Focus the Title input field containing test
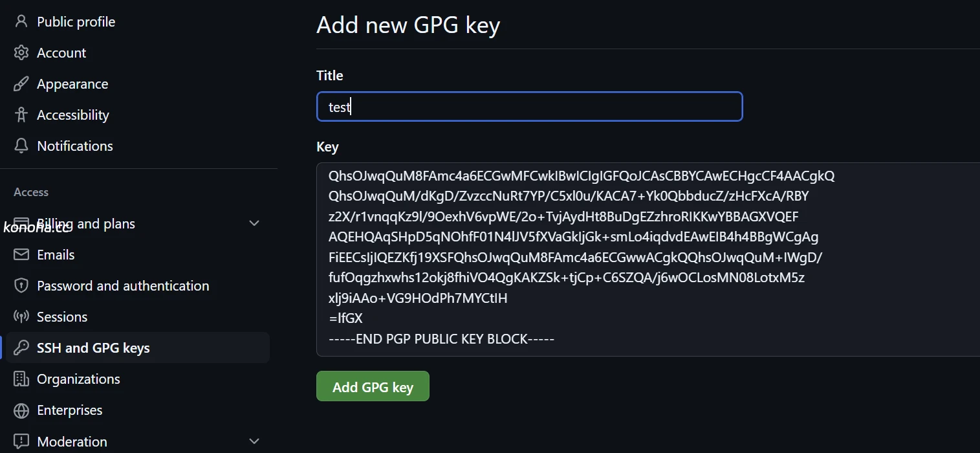The image size is (980, 453). click(x=529, y=107)
